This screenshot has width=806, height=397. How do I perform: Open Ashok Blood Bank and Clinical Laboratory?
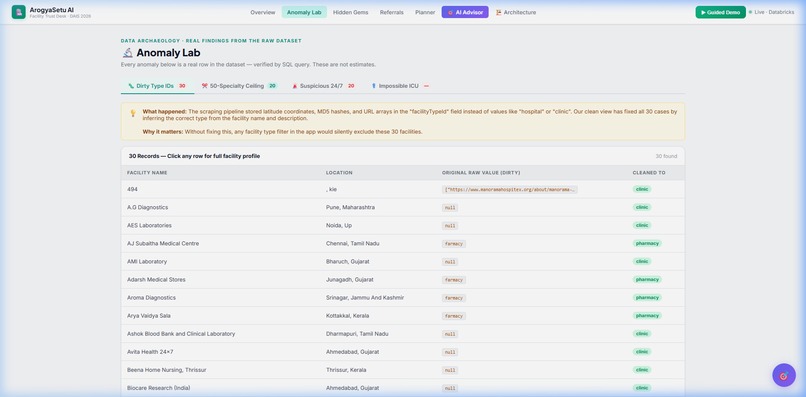click(x=402, y=334)
